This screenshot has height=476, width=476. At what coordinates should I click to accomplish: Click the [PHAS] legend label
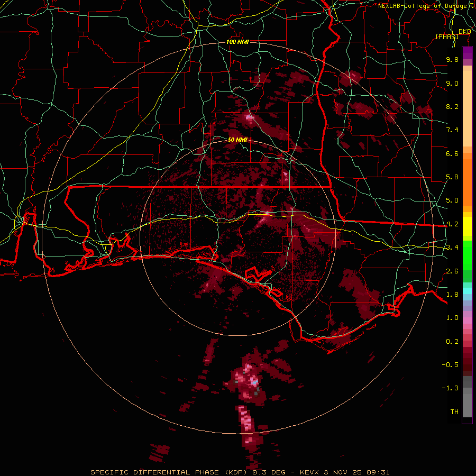[x=447, y=36]
